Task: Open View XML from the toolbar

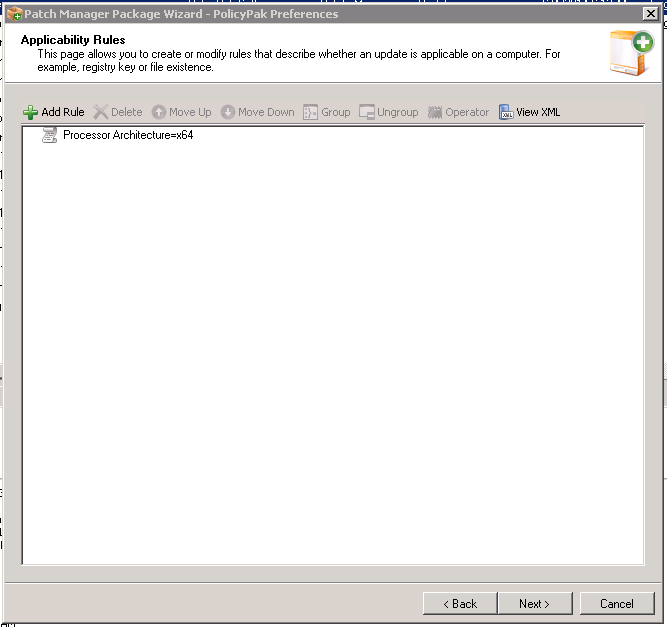Action: (x=530, y=112)
